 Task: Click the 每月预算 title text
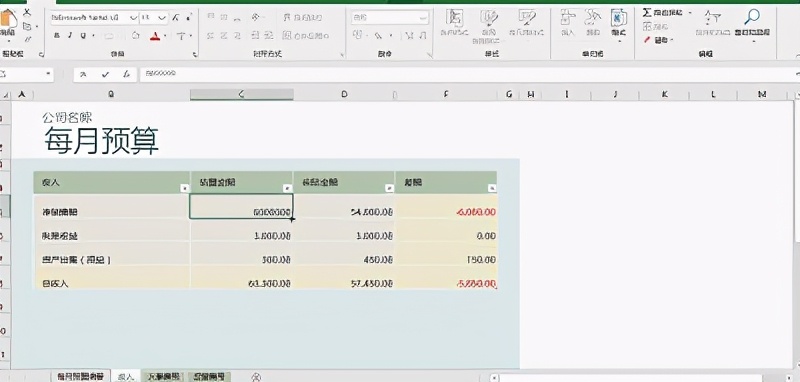pyautogui.click(x=101, y=140)
